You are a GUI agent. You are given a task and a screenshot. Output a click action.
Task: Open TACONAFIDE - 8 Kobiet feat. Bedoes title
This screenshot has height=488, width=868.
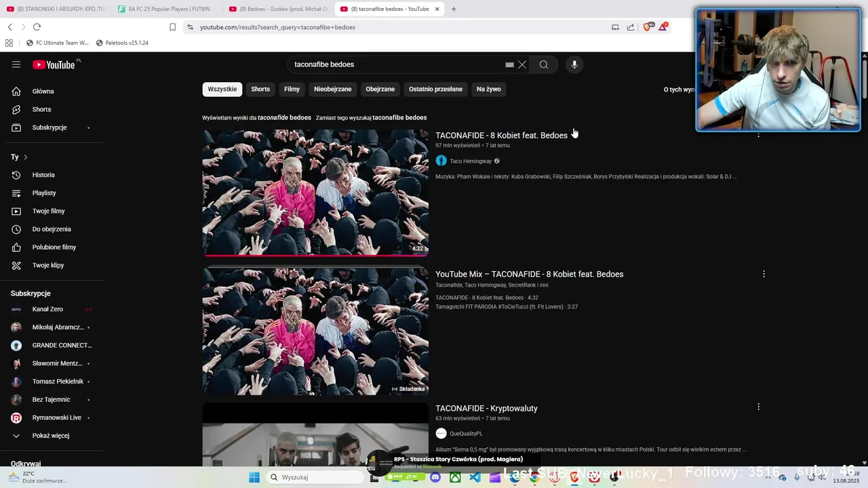[501, 136]
